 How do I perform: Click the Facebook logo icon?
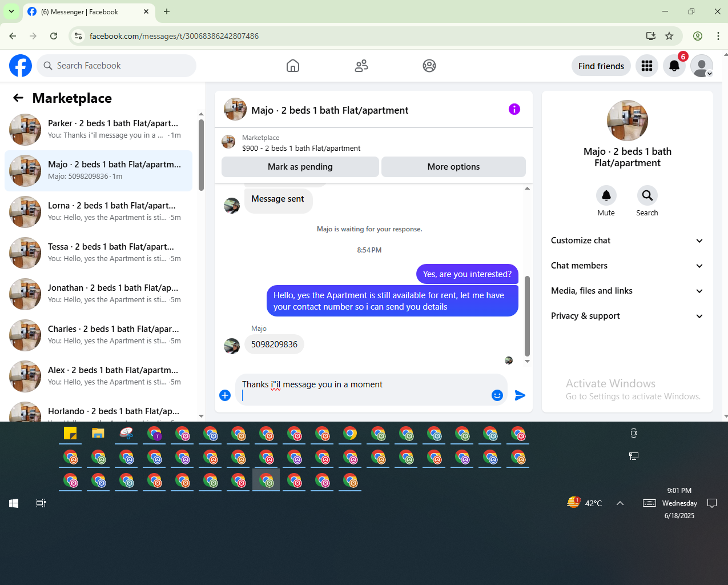coord(21,66)
